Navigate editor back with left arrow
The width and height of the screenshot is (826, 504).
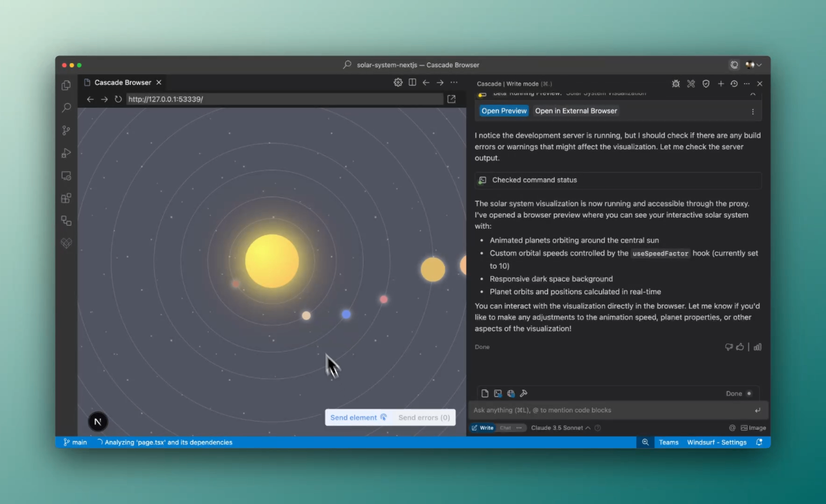point(426,83)
